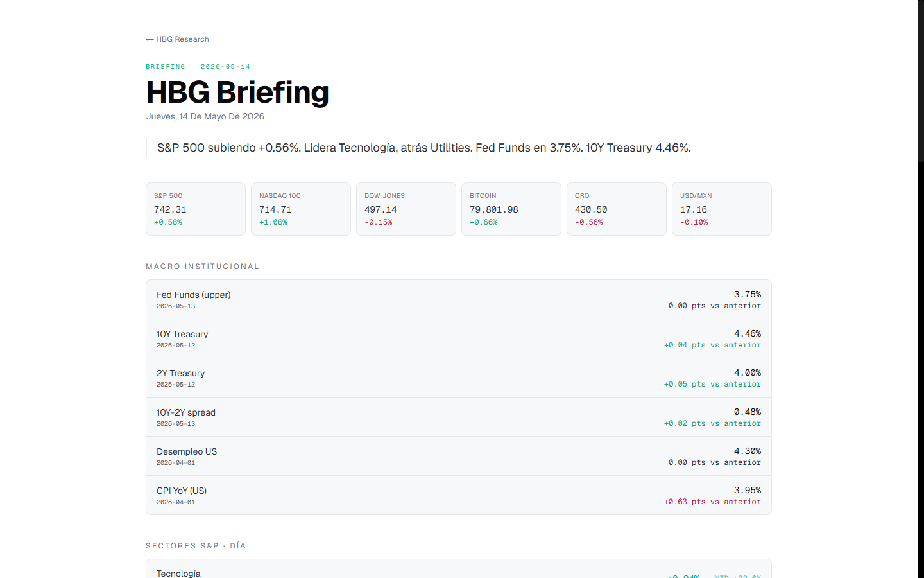The width and height of the screenshot is (924, 578).
Task: Click the 2026-05-13 date under Fed Funds
Action: (176, 306)
